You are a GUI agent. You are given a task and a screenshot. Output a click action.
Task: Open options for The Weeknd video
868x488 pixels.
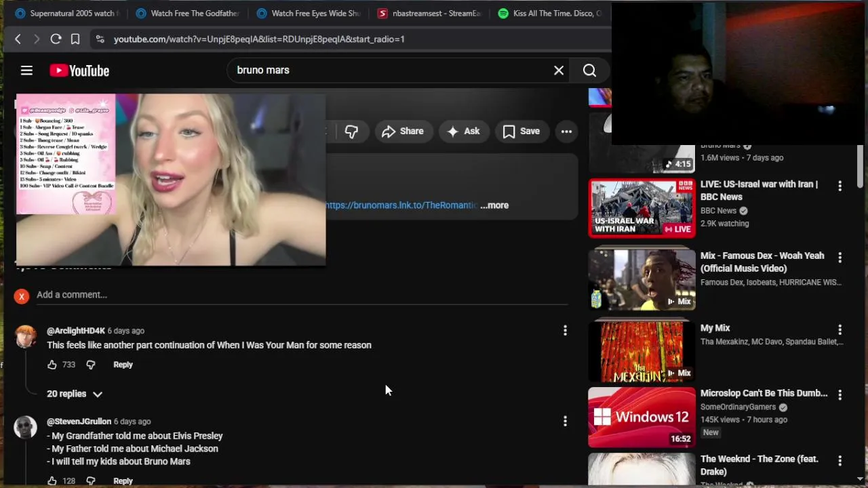[x=840, y=461]
